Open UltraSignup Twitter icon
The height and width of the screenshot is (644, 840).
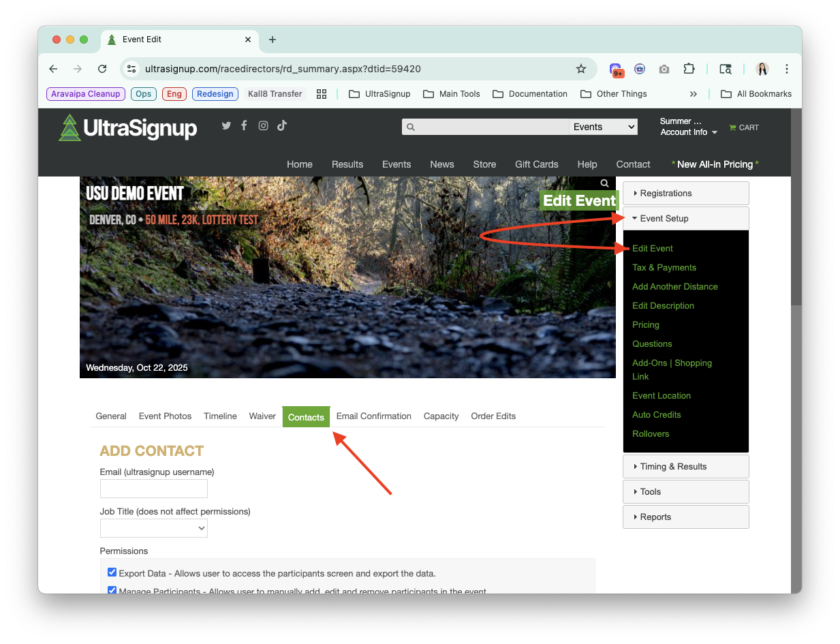[x=226, y=125]
